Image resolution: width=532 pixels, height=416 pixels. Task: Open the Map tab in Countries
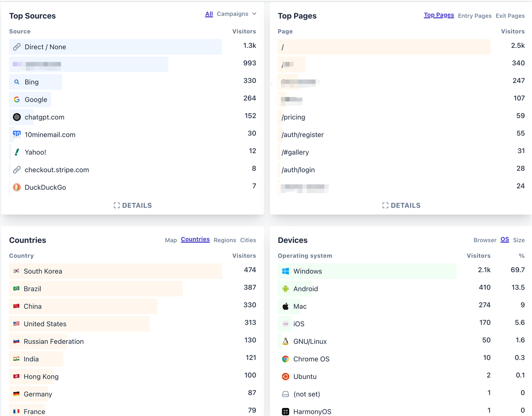click(x=171, y=240)
